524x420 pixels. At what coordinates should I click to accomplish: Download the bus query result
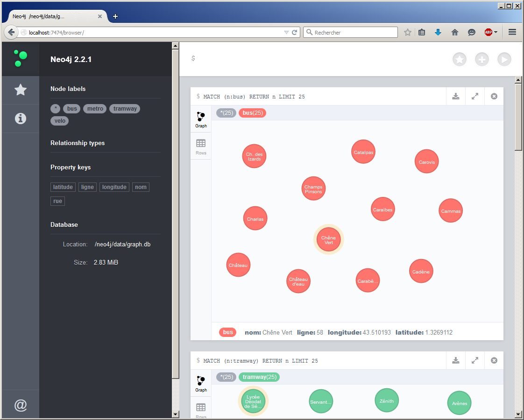pyautogui.click(x=456, y=97)
